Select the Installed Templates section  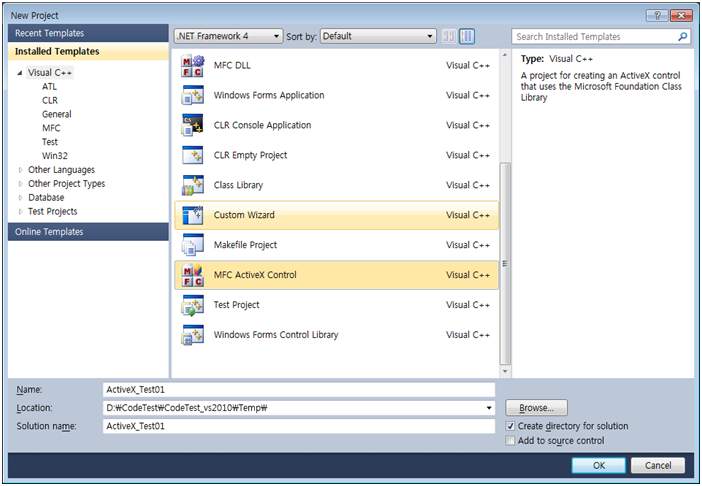[x=88, y=51]
